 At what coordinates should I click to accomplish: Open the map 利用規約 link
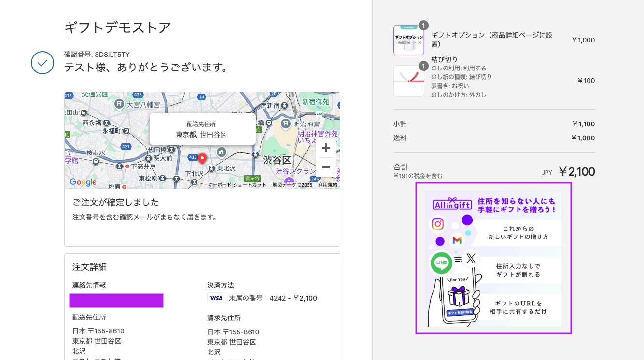(328, 185)
